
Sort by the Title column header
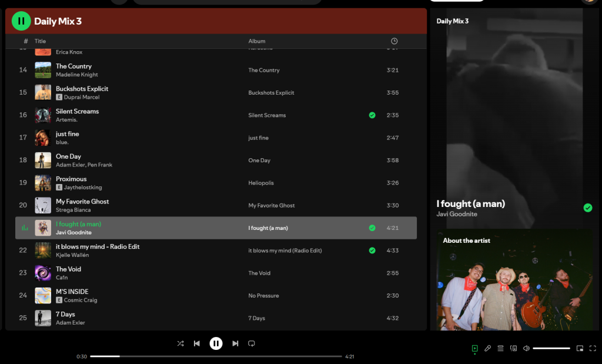click(x=41, y=41)
